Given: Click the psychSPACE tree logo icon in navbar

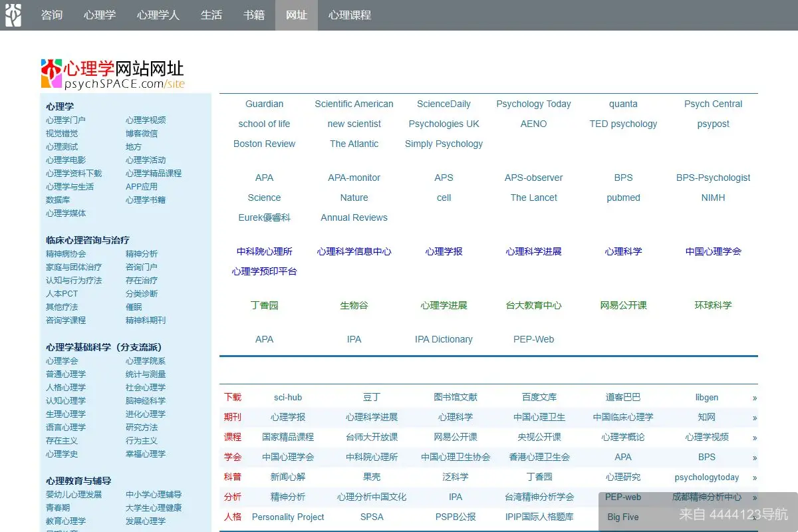Looking at the screenshot, I should click(13, 15).
